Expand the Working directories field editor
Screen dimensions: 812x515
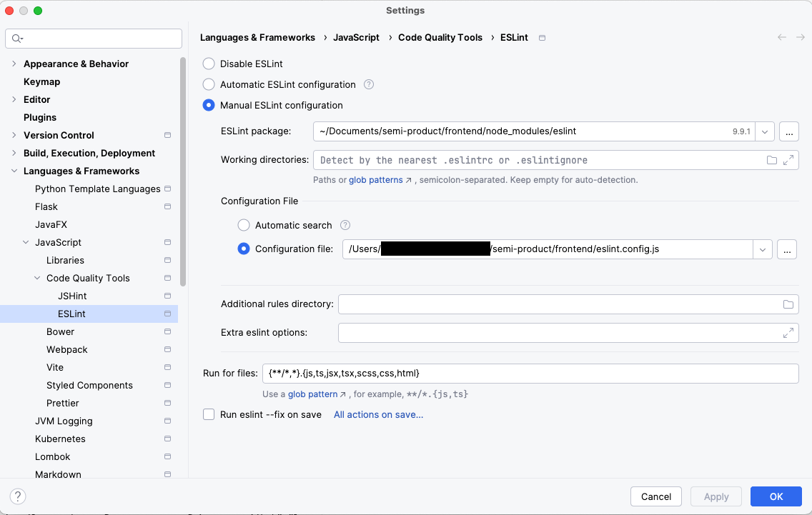788,160
